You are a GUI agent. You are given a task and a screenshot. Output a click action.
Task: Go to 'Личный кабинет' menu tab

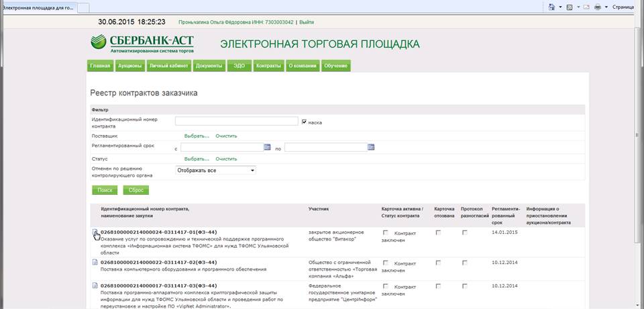tap(168, 66)
